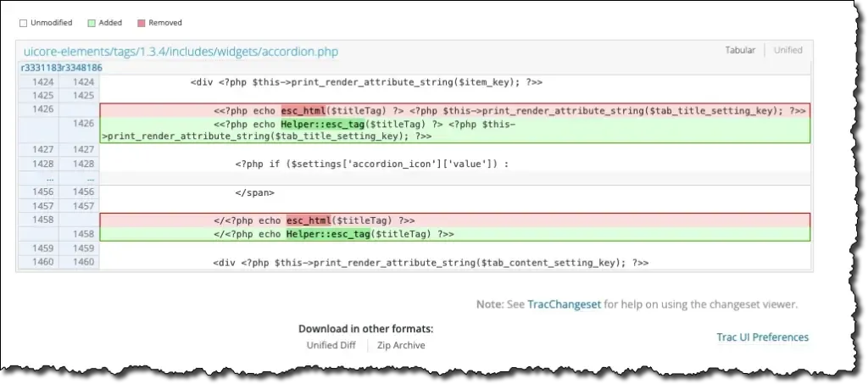Open the TracChangeset help link
The width and height of the screenshot is (868, 384).
pyautogui.click(x=564, y=304)
